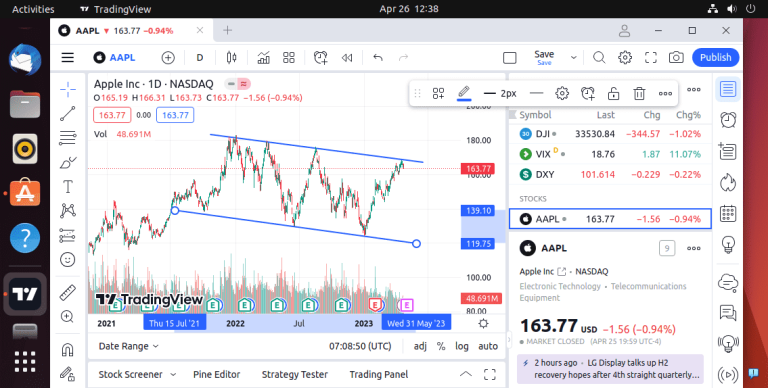Open the Stock Screener tab
768x388 pixels.
tap(130, 375)
